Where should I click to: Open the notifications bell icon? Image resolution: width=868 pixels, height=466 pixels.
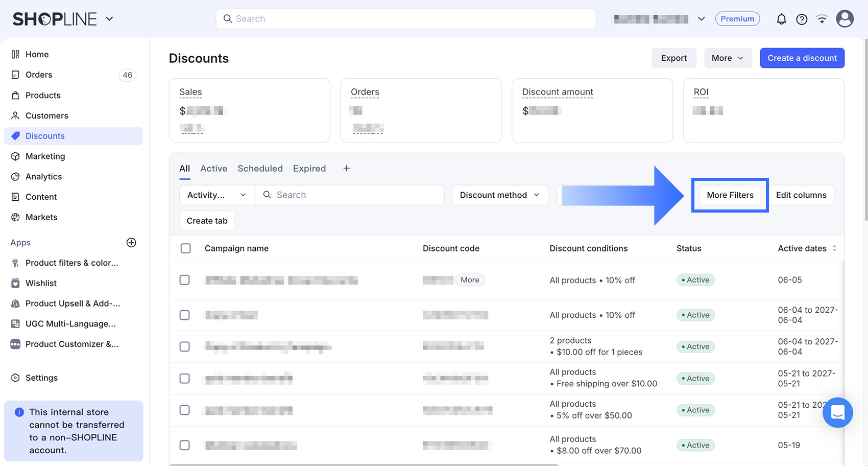781,19
